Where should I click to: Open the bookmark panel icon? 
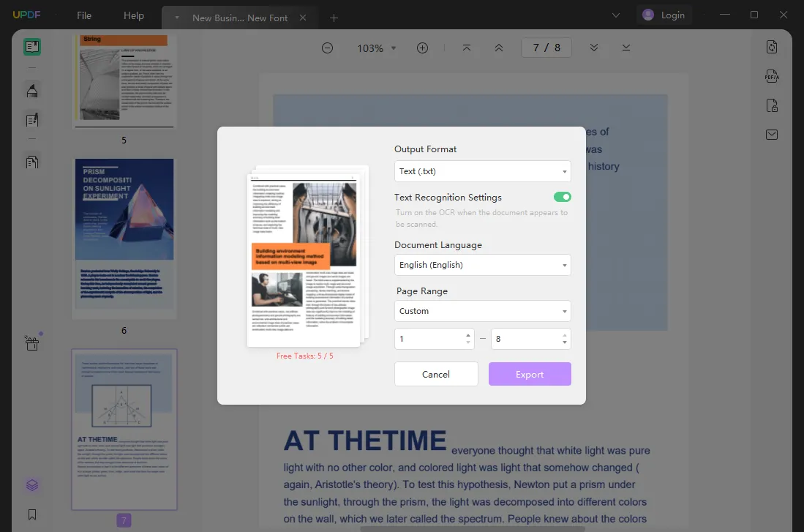click(x=32, y=514)
